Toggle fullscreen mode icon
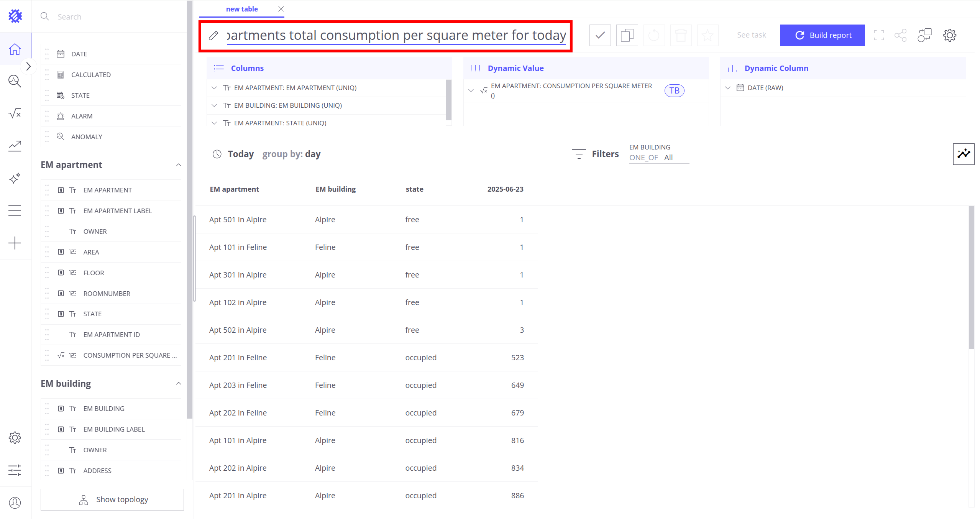Image resolution: width=980 pixels, height=519 pixels. pyautogui.click(x=878, y=35)
